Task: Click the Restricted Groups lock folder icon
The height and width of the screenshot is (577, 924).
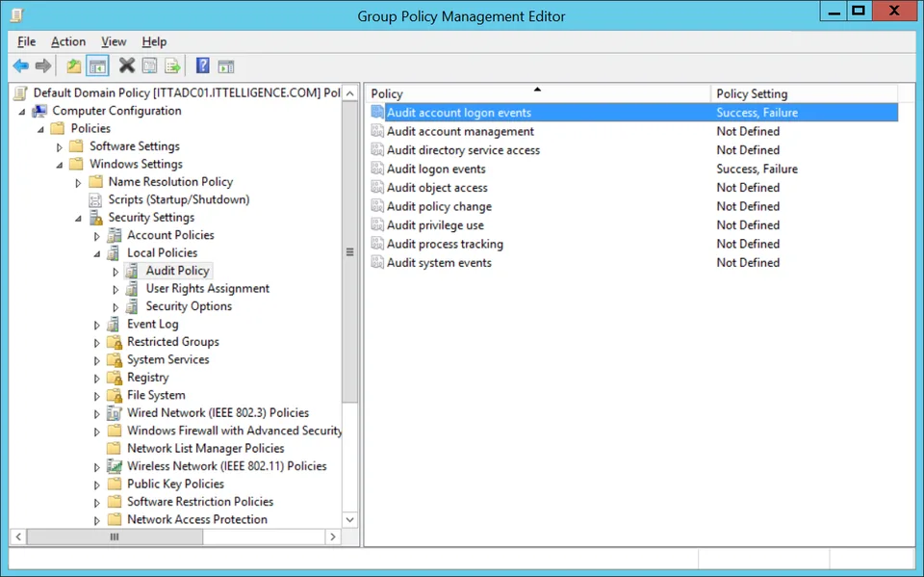Action: click(115, 342)
